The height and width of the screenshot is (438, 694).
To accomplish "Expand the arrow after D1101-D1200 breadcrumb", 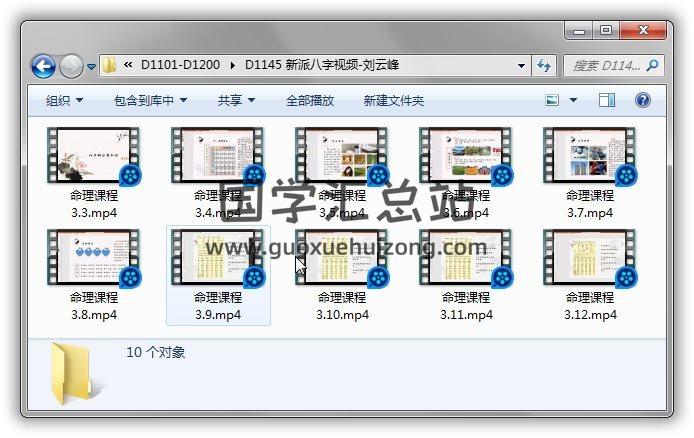I will coord(232,65).
